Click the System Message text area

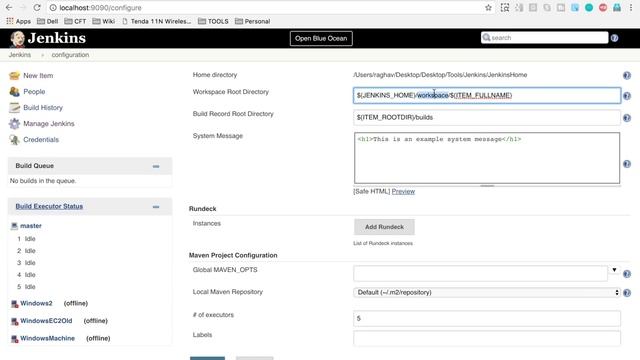coord(487,158)
